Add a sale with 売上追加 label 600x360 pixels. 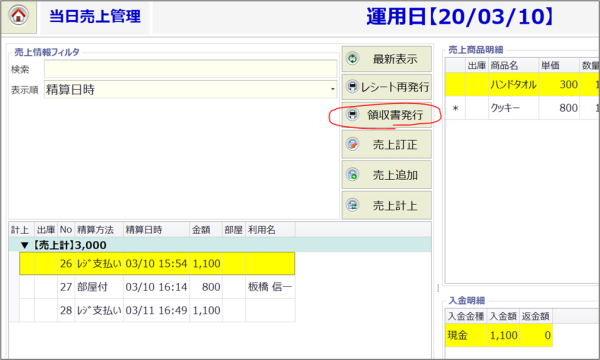395,175
